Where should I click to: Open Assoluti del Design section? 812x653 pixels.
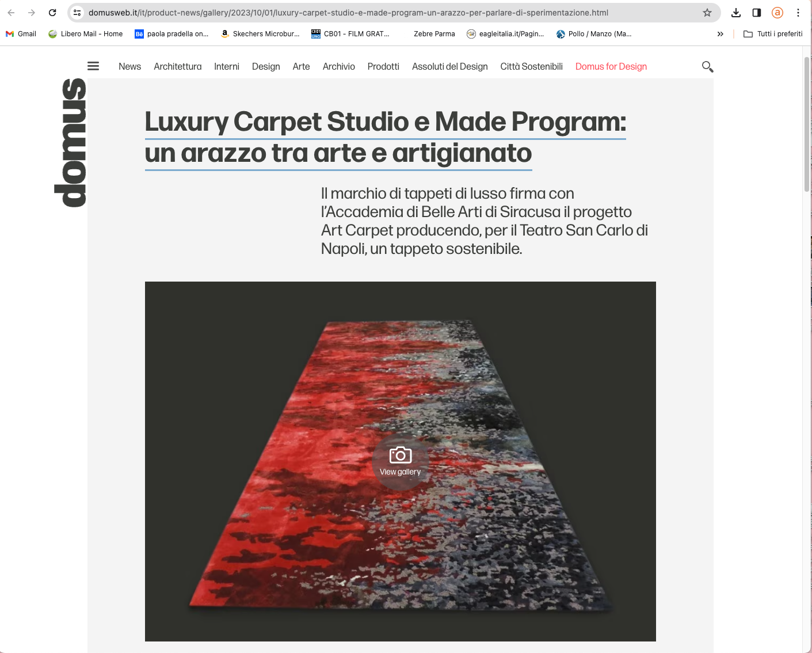pos(450,66)
